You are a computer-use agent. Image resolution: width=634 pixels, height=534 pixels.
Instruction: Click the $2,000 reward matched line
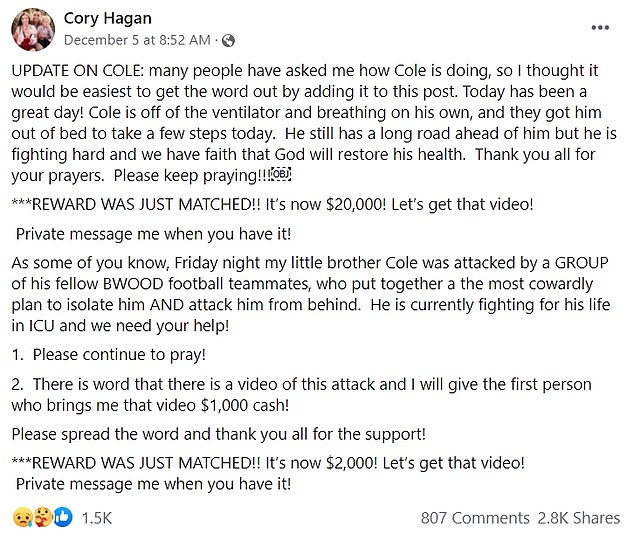click(x=267, y=463)
